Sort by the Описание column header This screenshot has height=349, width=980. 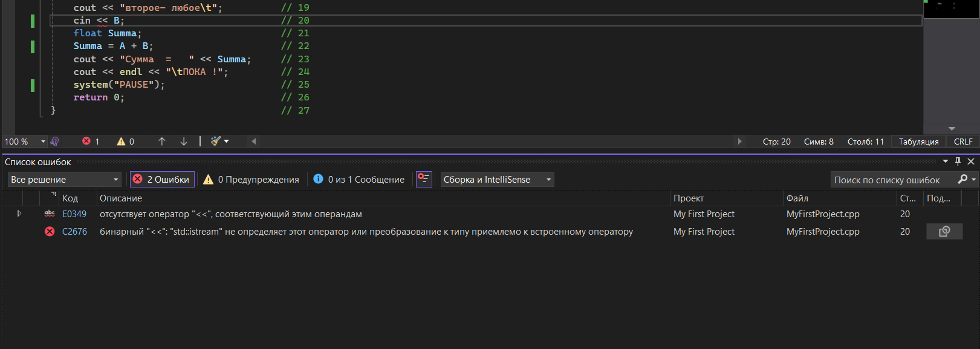[x=121, y=198]
